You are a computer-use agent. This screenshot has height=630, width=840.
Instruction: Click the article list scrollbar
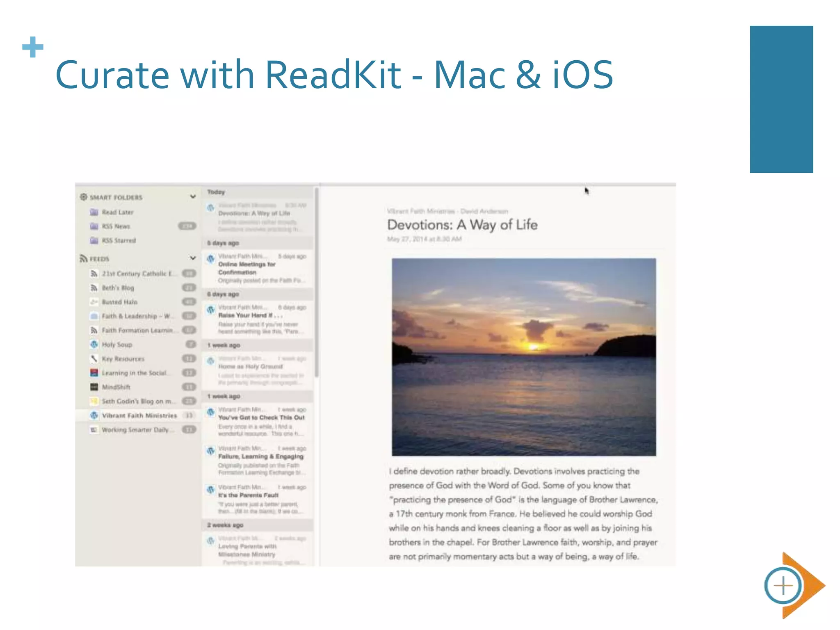click(317, 283)
